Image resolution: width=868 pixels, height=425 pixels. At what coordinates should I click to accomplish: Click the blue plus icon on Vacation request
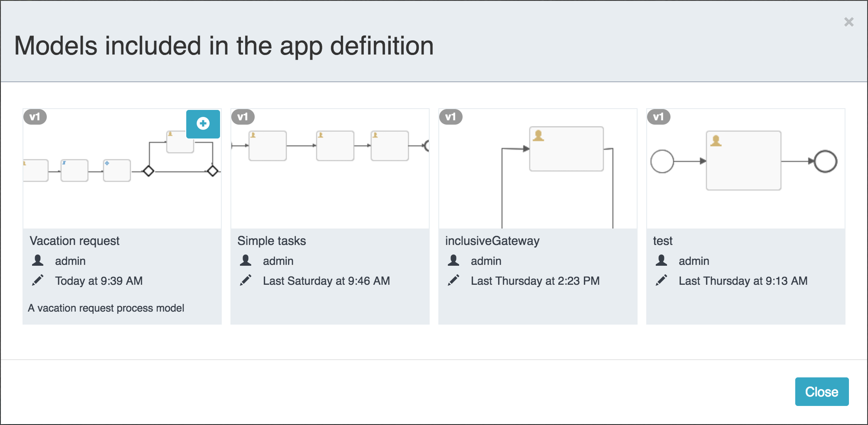coord(203,124)
